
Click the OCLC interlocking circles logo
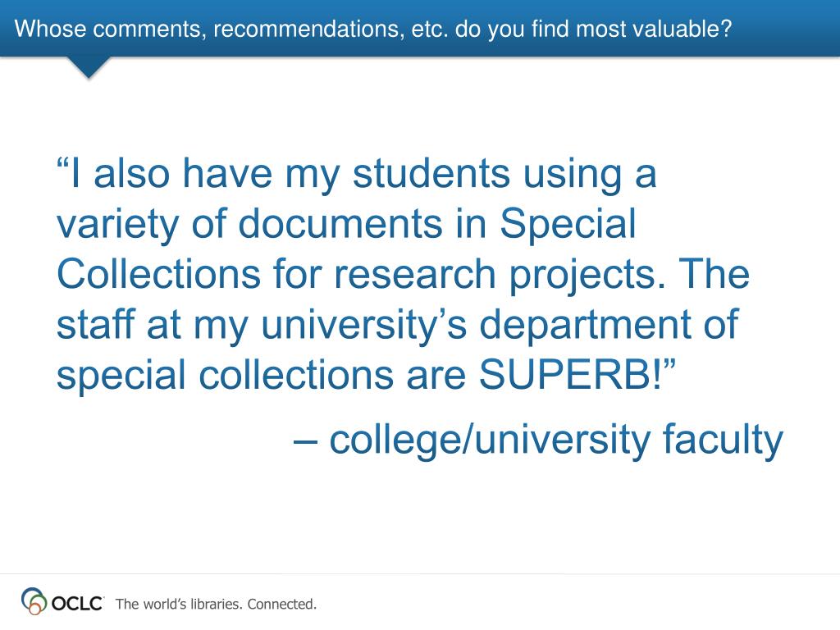click(34, 600)
